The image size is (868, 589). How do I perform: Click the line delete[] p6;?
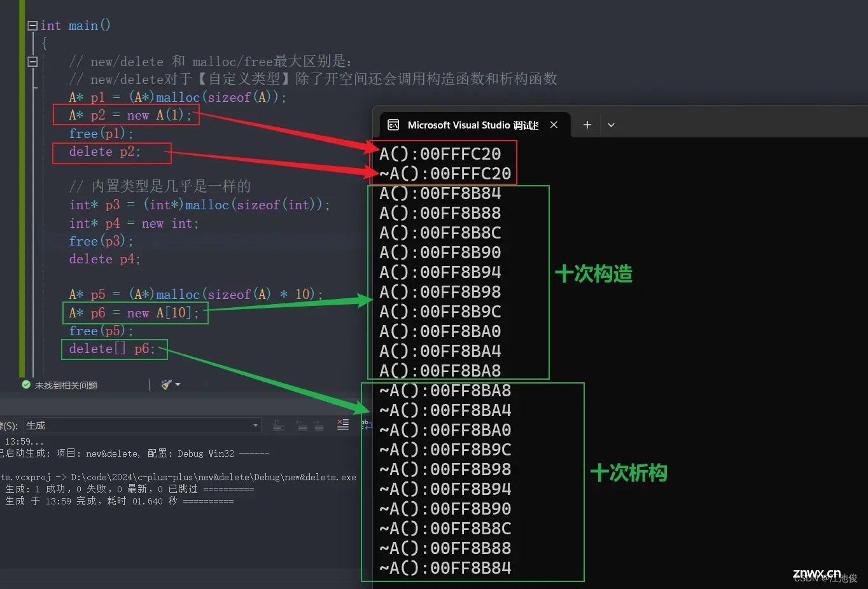(x=112, y=349)
